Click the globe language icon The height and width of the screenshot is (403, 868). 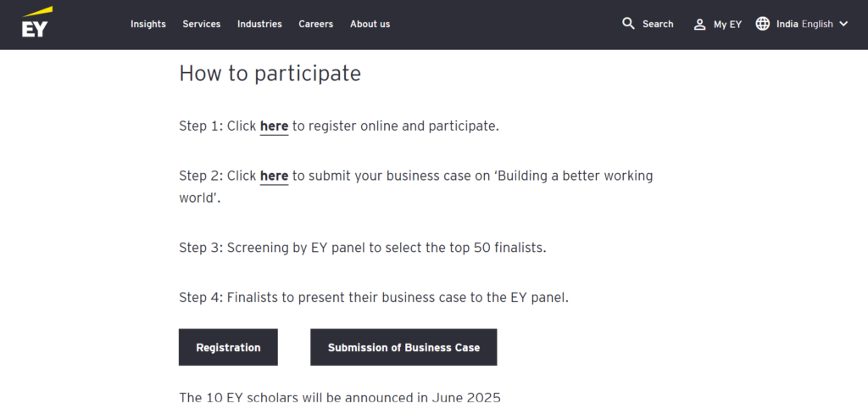click(763, 23)
